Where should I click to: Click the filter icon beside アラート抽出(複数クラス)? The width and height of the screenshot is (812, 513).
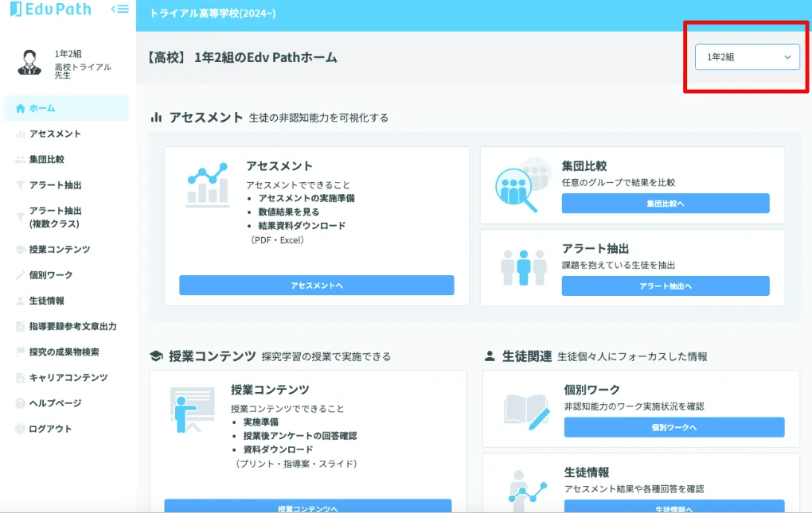pos(20,217)
